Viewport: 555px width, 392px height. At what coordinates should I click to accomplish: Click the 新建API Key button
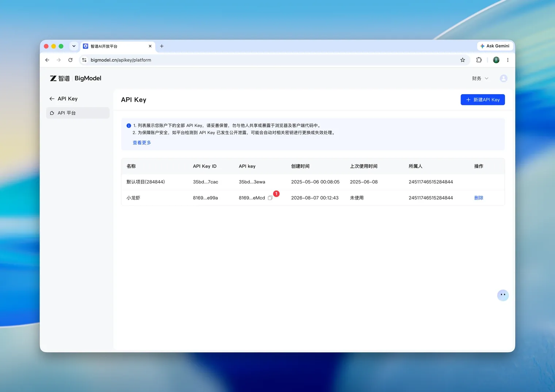(x=483, y=100)
